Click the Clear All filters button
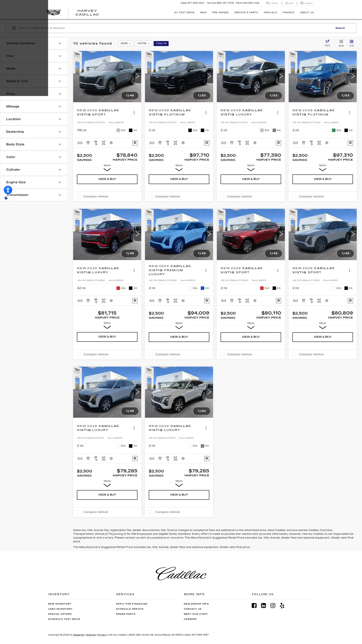 [x=161, y=44]
